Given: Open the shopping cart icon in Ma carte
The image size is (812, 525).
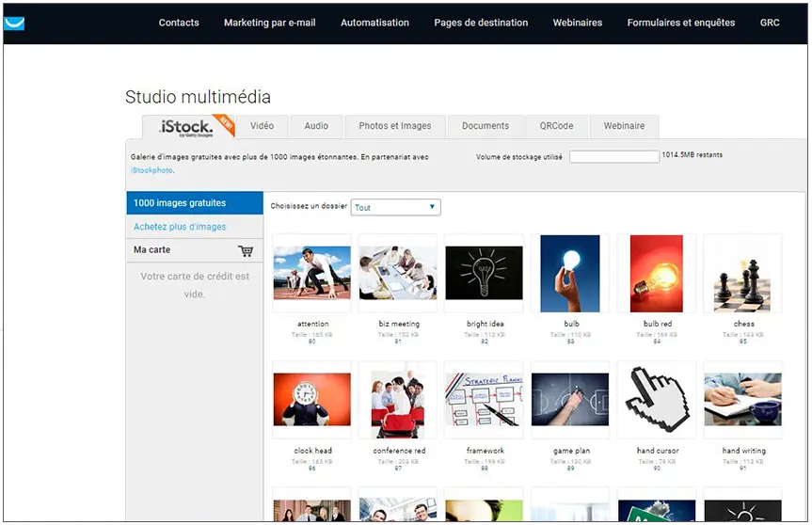Looking at the screenshot, I should (x=246, y=250).
